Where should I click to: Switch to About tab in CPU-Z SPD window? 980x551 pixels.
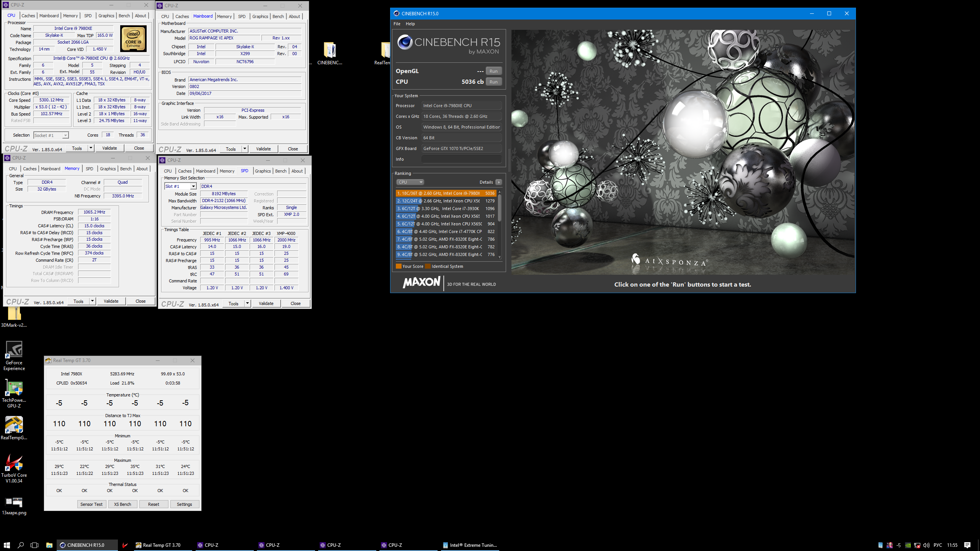click(297, 171)
